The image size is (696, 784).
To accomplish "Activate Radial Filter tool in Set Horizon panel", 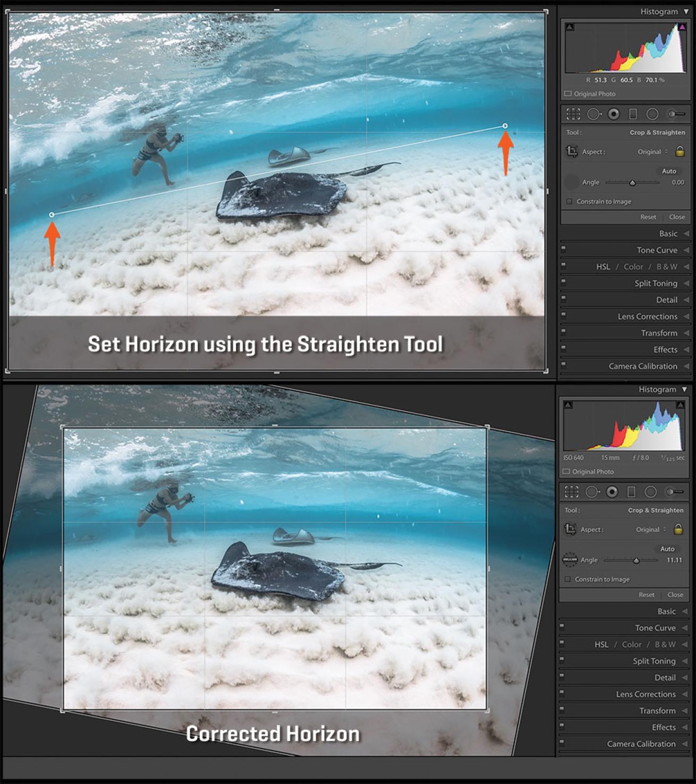I will [652, 114].
